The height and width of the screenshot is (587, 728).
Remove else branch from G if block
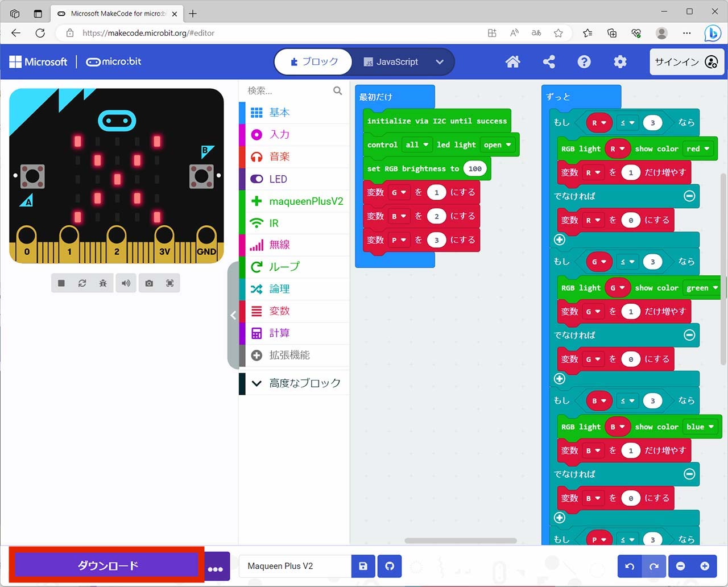pos(689,335)
